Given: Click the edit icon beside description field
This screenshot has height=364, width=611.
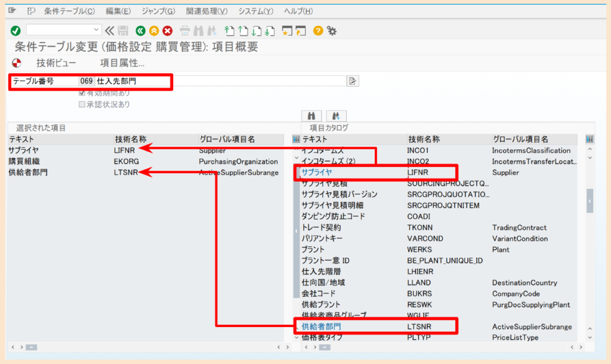Looking at the screenshot, I should click(x=352, y=81).
